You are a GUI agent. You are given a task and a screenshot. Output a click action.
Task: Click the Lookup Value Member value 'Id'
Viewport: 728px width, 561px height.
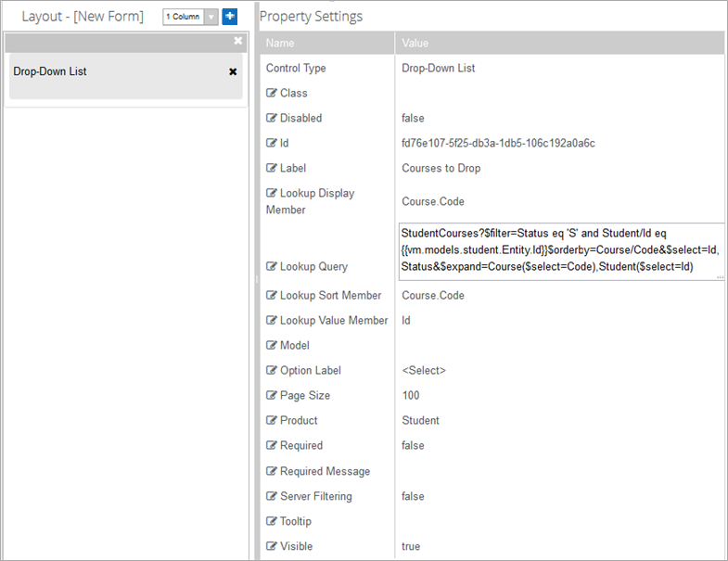coord(406,321)
